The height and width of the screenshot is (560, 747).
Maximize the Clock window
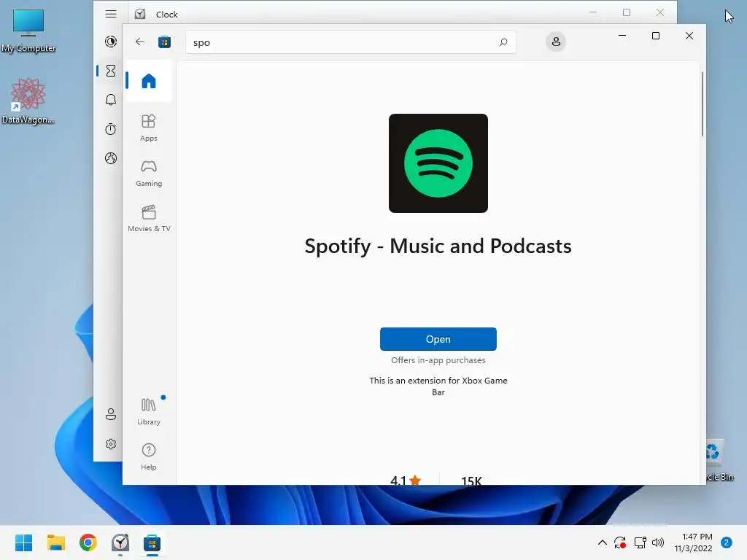click(627, 12)
